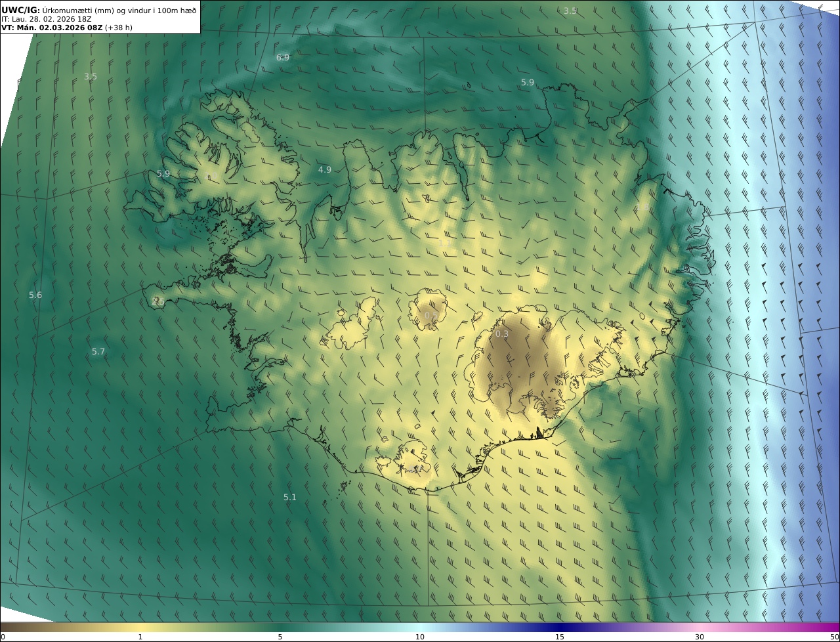Click the '0' tick label on the colour scale

click(3, 637)
